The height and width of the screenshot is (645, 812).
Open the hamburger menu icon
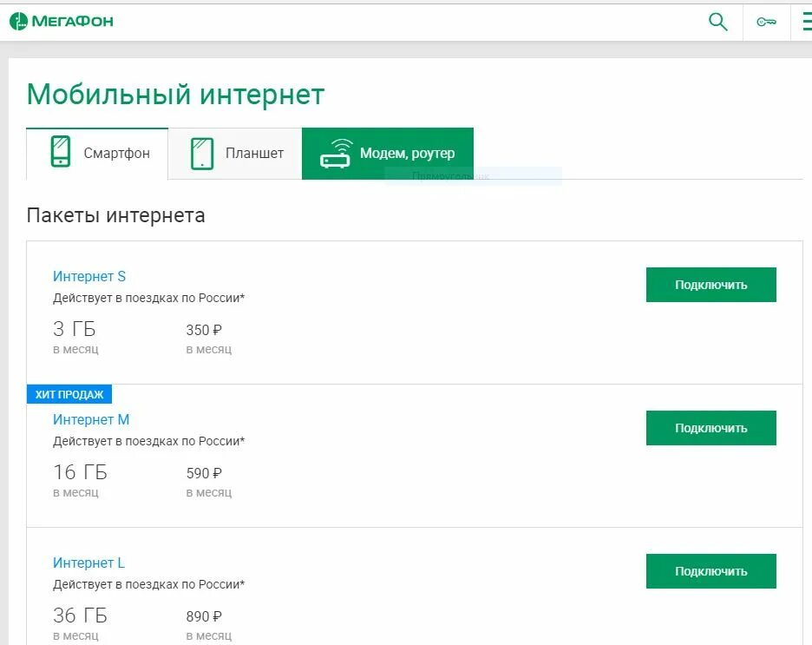(x=808, y=22)
